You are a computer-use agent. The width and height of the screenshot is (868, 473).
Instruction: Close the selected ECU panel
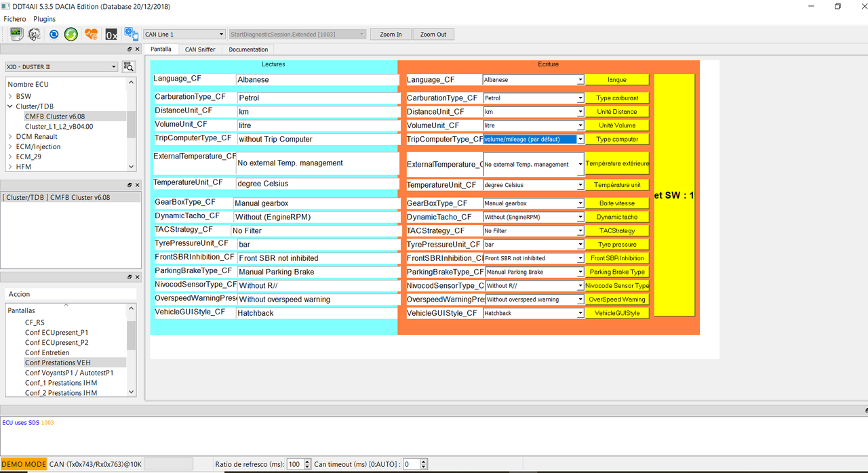137,185
